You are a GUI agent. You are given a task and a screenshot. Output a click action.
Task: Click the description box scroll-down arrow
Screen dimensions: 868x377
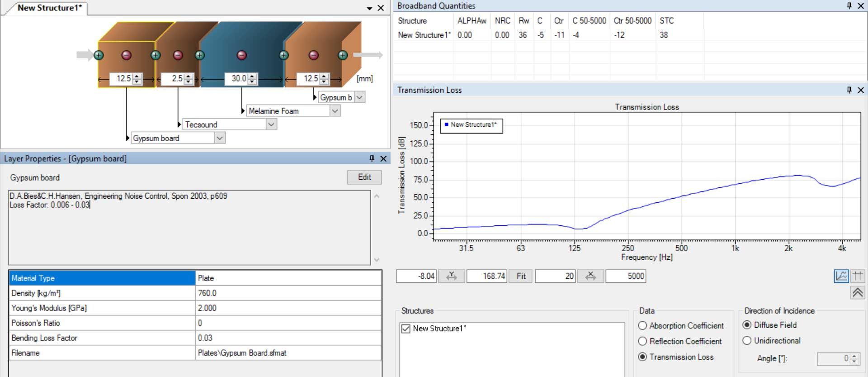(377, 260)
